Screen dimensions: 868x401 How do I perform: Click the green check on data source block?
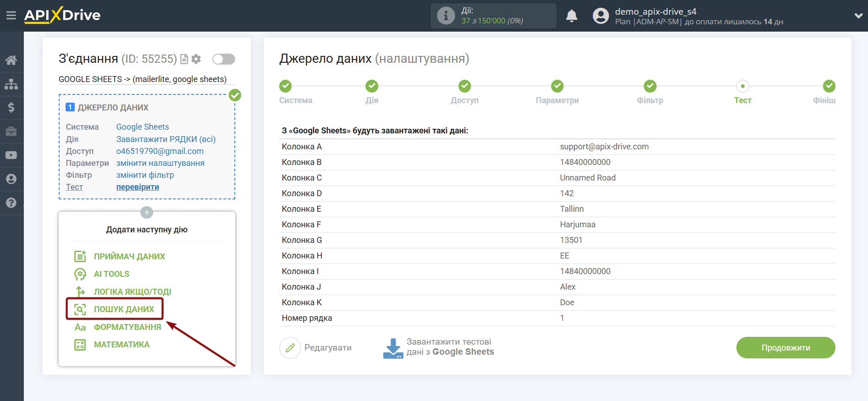click(x=235, y=95)
